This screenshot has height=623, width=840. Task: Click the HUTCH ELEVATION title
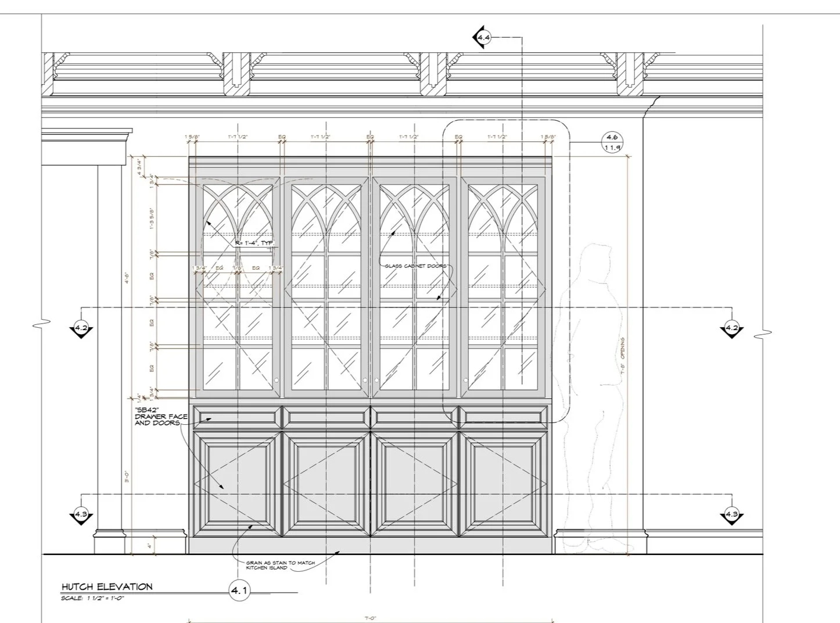[x=107, y=587]
